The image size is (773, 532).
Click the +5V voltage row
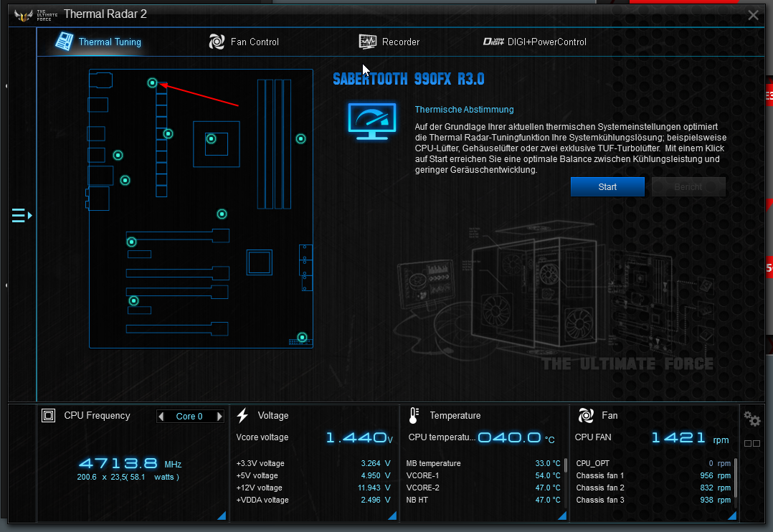(x=313, y=476)
